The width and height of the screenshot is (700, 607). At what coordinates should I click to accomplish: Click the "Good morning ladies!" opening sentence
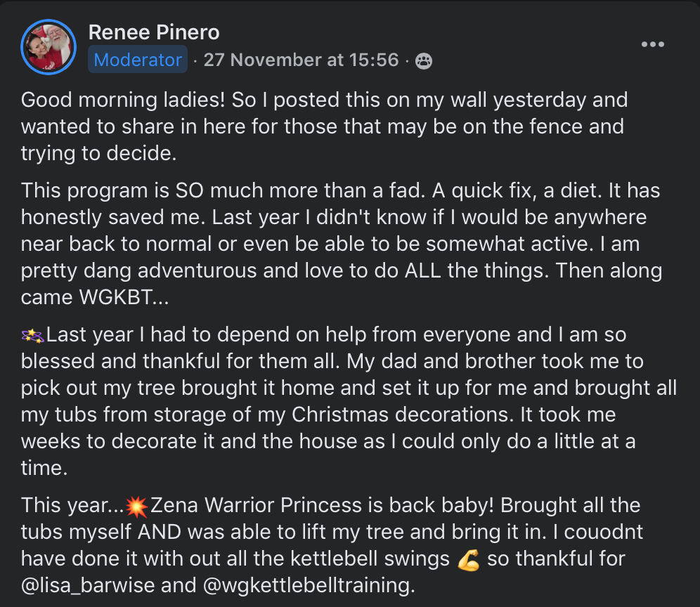[123, 100]
